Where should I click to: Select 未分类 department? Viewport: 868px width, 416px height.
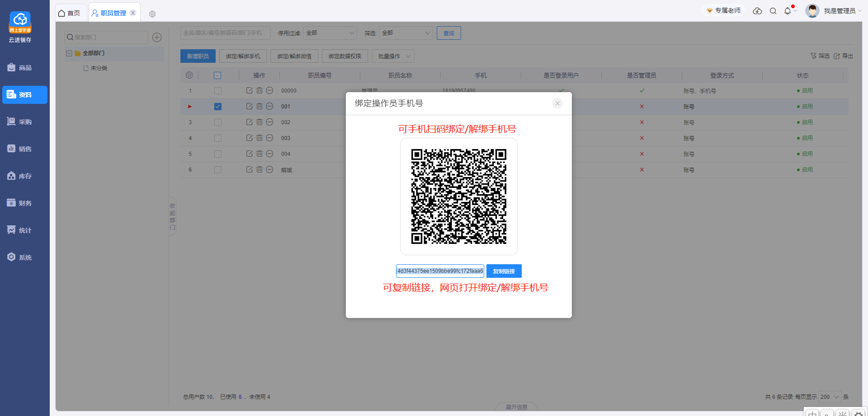point(99,68)
